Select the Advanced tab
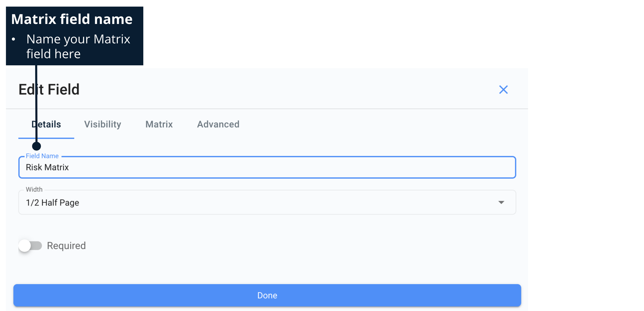Image resolution: width=644 pixels, height=311 pixels. 218,124
